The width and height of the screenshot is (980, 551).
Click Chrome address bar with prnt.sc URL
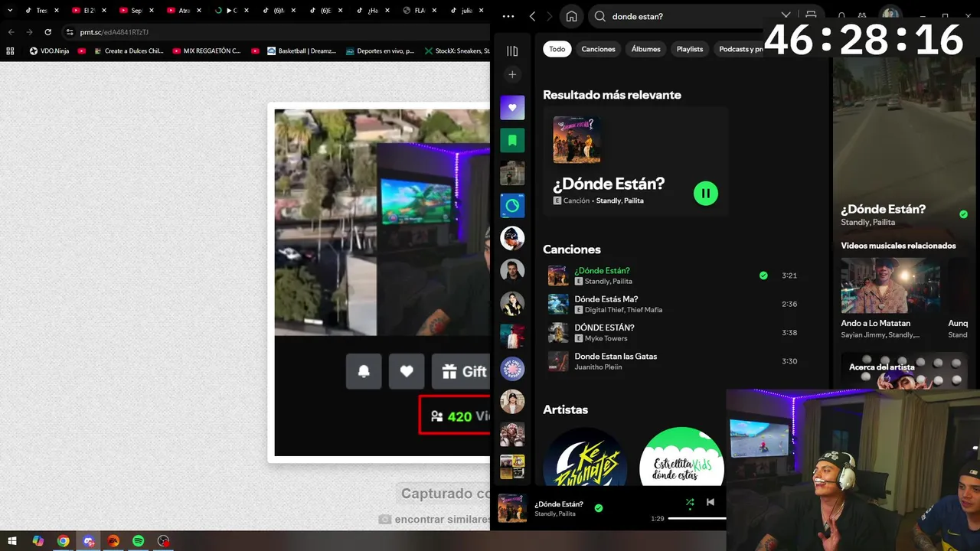[x=276, y=32]
